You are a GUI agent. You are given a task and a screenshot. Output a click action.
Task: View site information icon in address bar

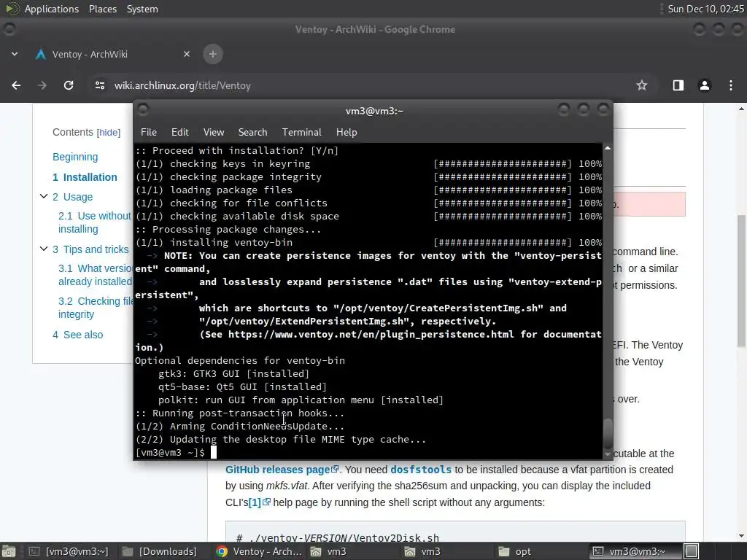tap(99, 85)
